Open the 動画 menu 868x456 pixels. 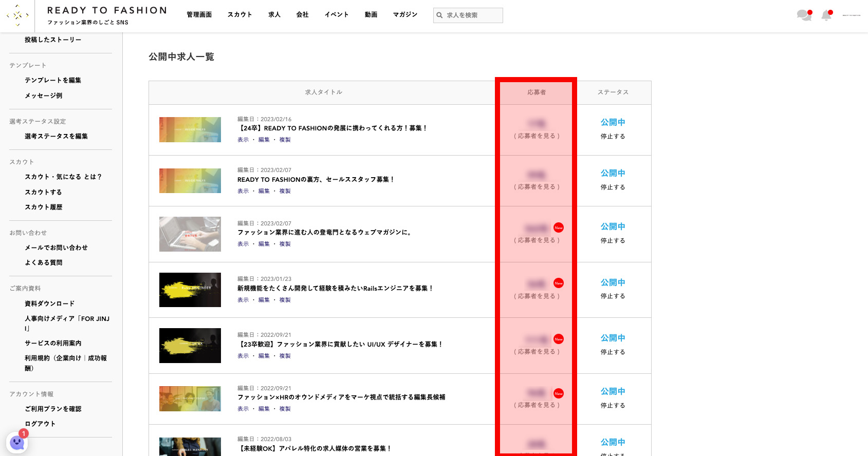pos(371,14)
